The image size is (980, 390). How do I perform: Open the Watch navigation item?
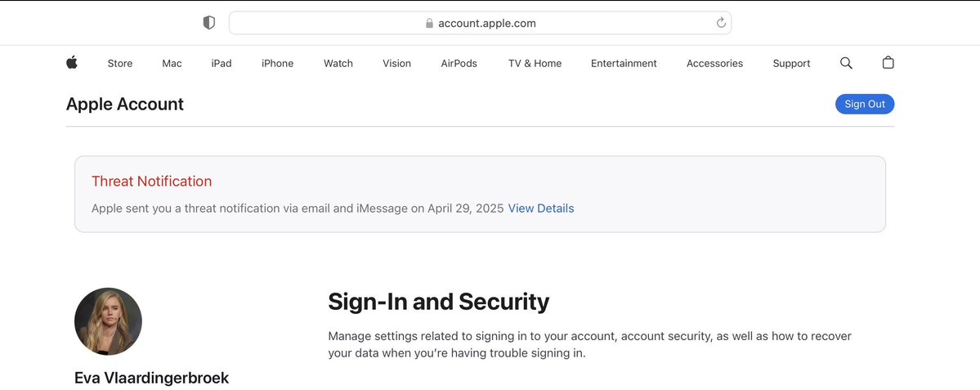click(338, 63)
